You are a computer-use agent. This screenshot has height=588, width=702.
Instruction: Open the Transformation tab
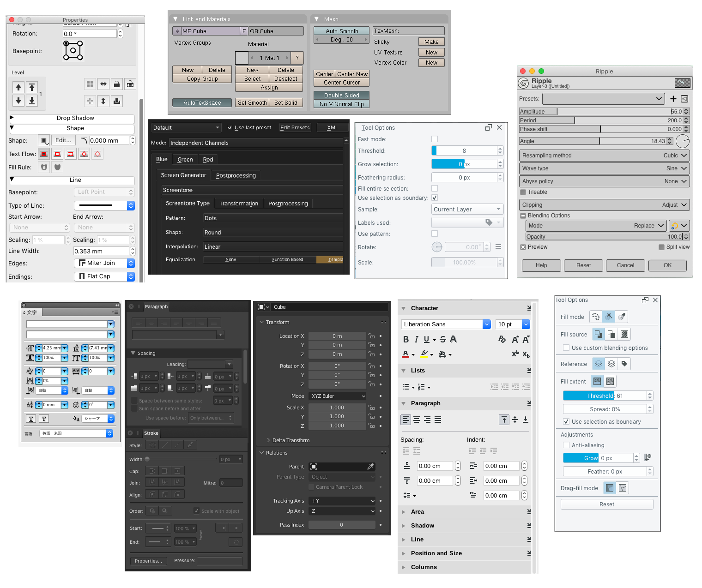[239, 204]
